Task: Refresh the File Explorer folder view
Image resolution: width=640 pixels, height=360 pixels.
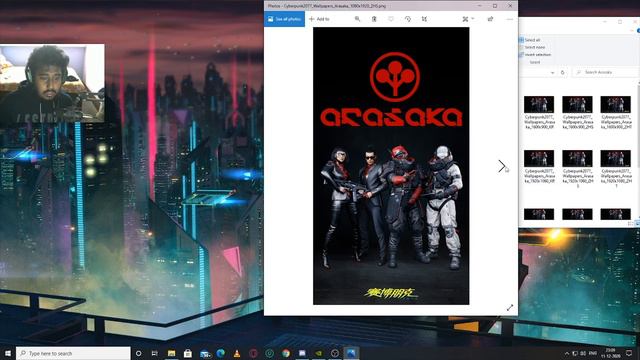Action: point(562,73)
